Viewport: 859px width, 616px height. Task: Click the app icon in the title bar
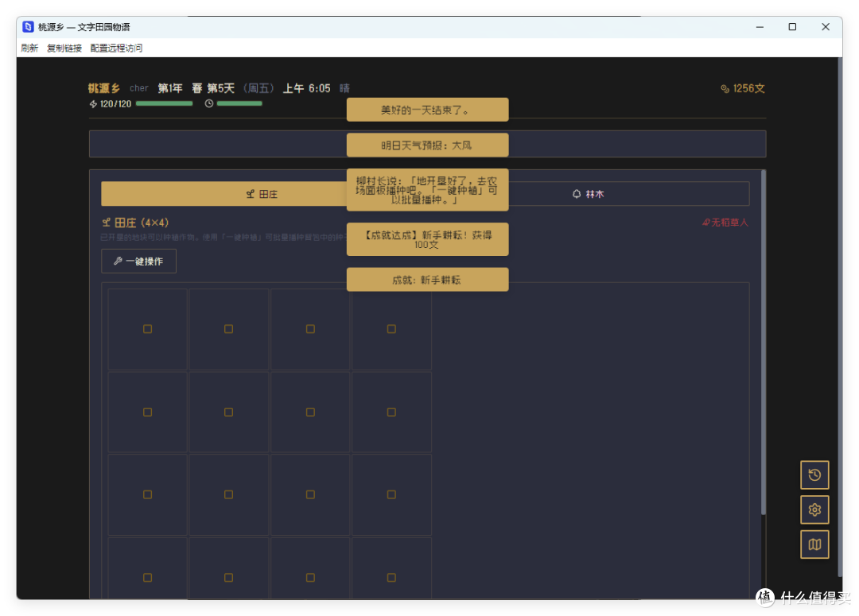tap(28, 27)
